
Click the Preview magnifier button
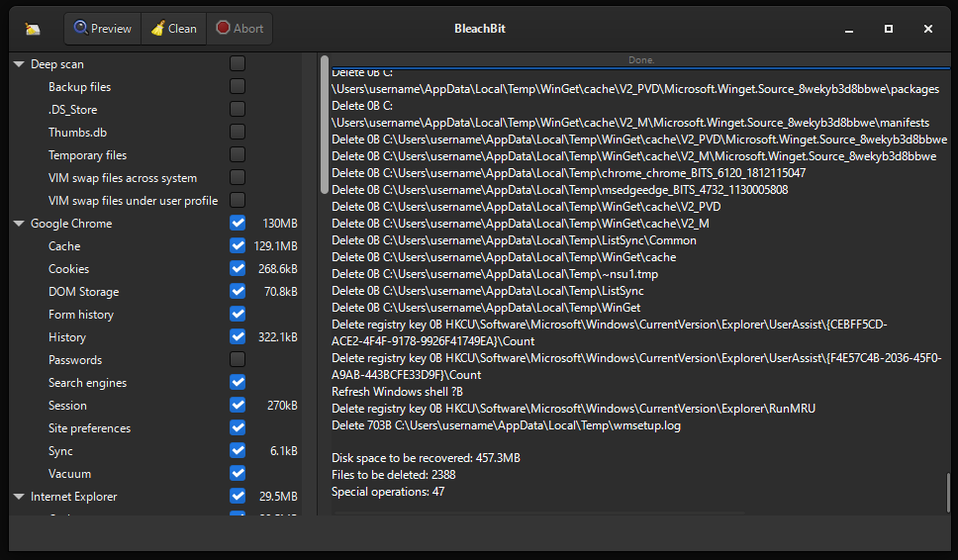pyautogui.click(x=103, y=29)
